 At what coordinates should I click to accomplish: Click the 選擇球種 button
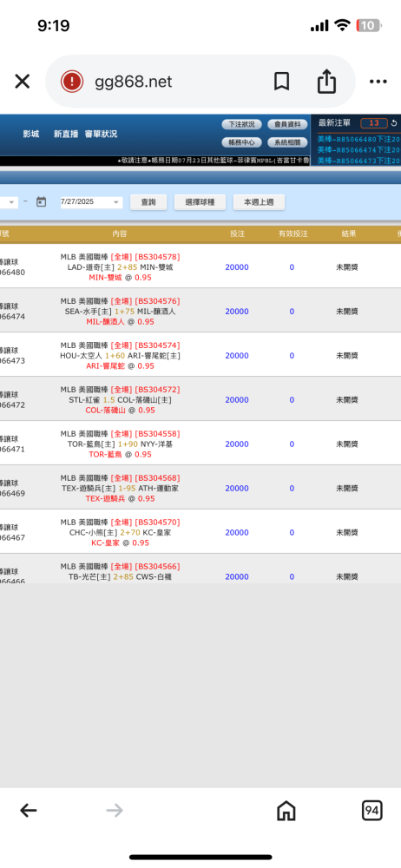coord(200,202)
